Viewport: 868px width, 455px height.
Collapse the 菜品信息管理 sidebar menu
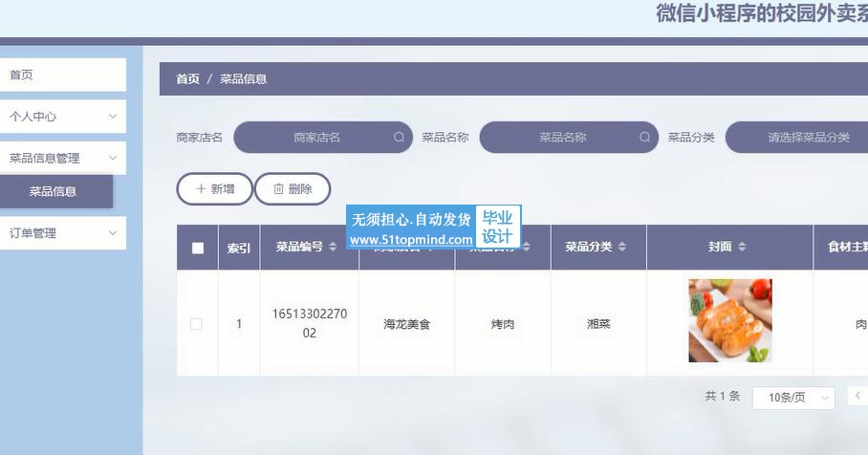[x=62, y=158]
